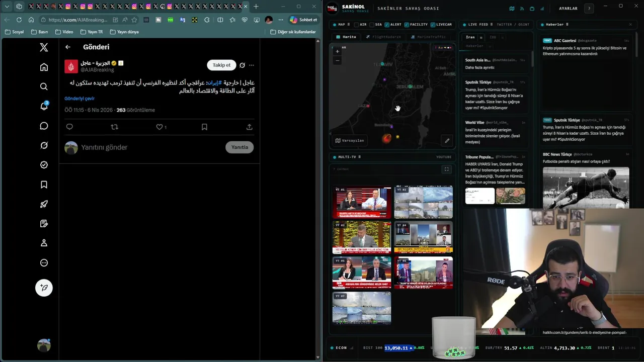Click the Yanıtla reply button

click(x=239, y=147)
